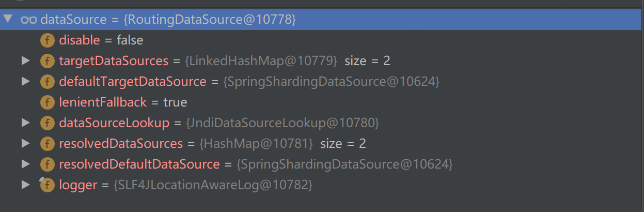The image size is (644, 212).
Task: Expand the targetDataSources node
Action: [x=25, y=61]
